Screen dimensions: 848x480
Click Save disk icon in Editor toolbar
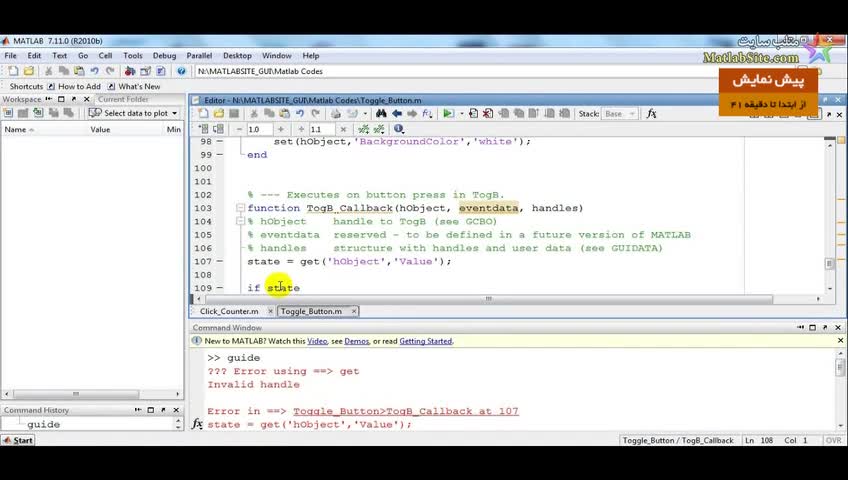coord(234,114)
